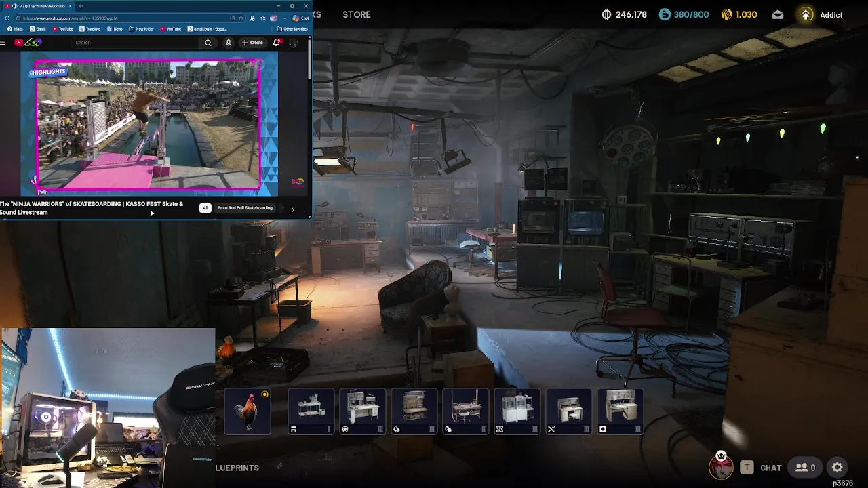The height and width of the screenshot is (488, 868).
Task: Open the mail envelope icon in game header
Action: tap(778, 14)
